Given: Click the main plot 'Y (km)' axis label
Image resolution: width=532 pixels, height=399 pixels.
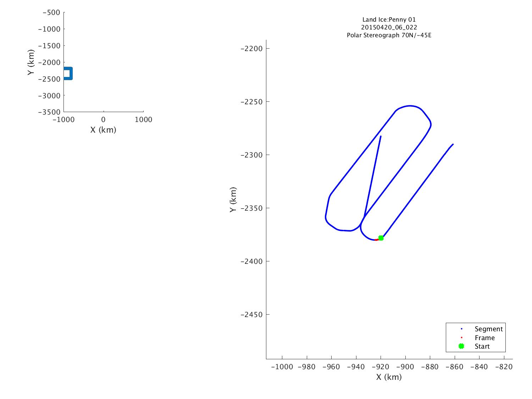Looking at the screenshot, I should (x=233, y=200).
